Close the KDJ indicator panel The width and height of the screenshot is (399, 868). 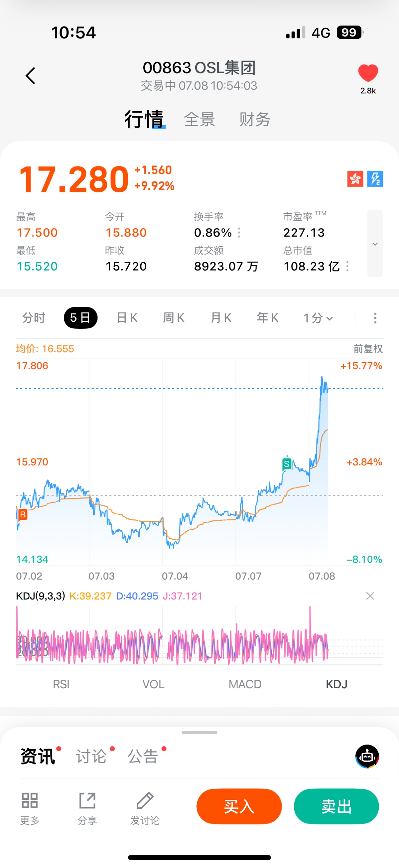(x=370, y=596)
